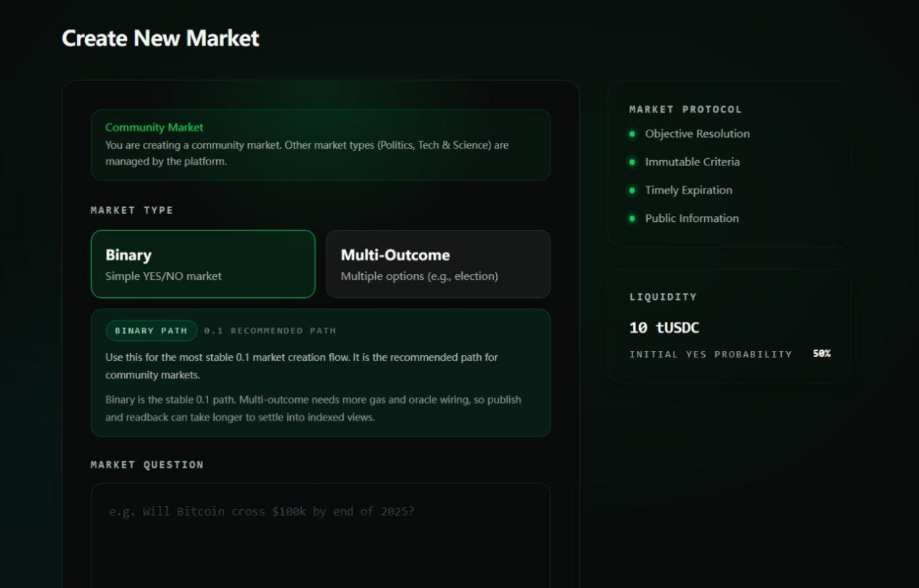Click the green dot beside Objective Resolution
This screenshot has width=919, height=588.
click(x=632, y=134)
